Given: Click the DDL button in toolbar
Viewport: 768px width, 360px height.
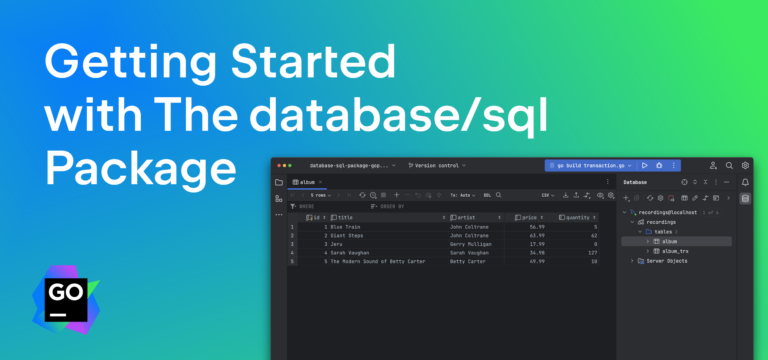Looking at the screenshot, I should point(487,195).
